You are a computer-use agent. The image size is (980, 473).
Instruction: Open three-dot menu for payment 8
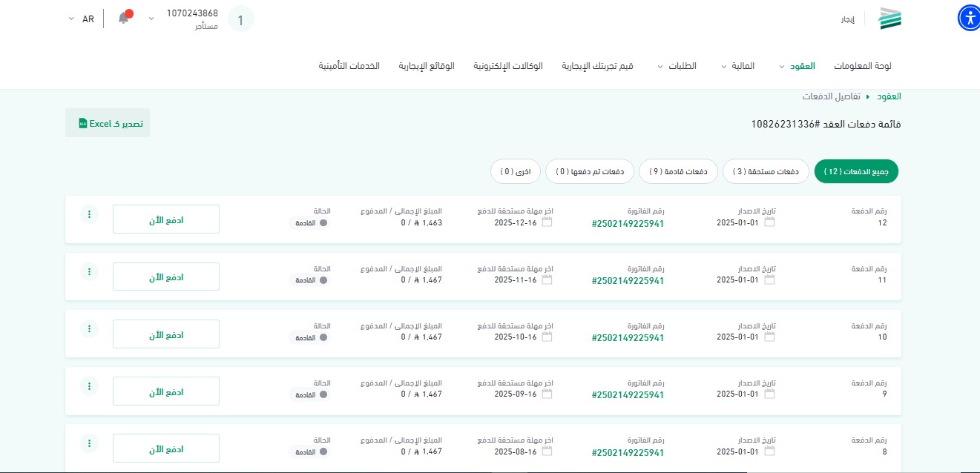(89, 443)
